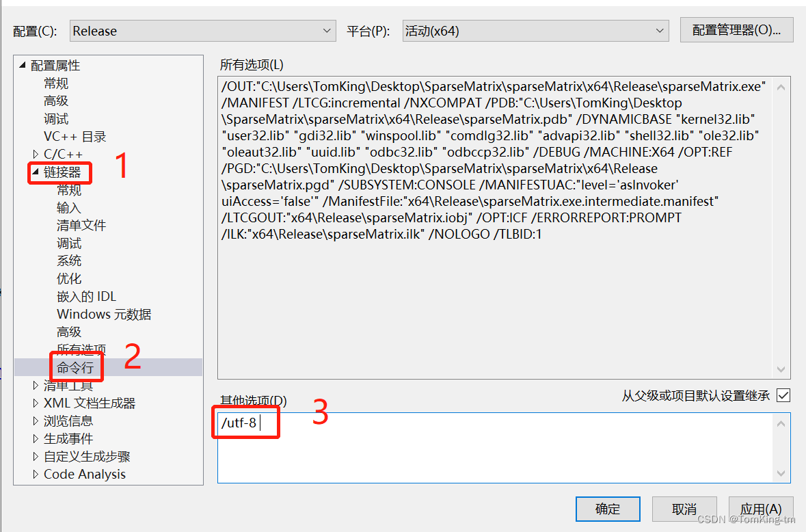The image size is (806, 532).
Task: Click the 配置管理器 button
Action: tap(736, 29)
